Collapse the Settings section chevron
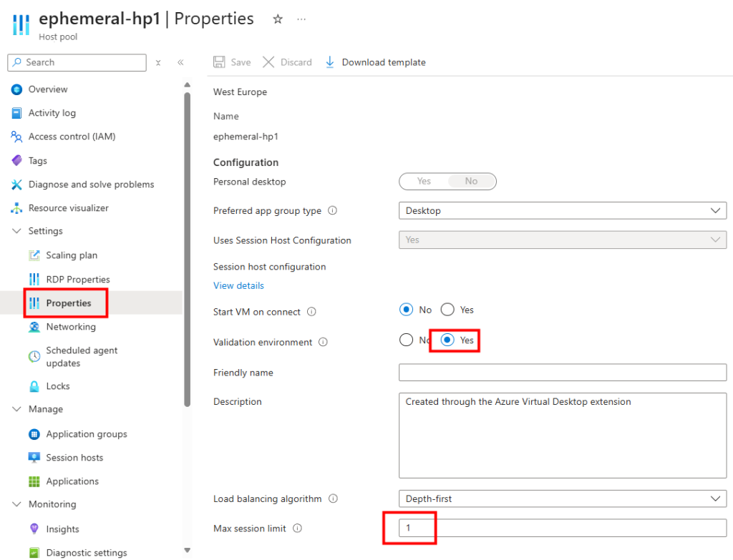This screenshot has height=560, width=733. click(x=17, y=231)
